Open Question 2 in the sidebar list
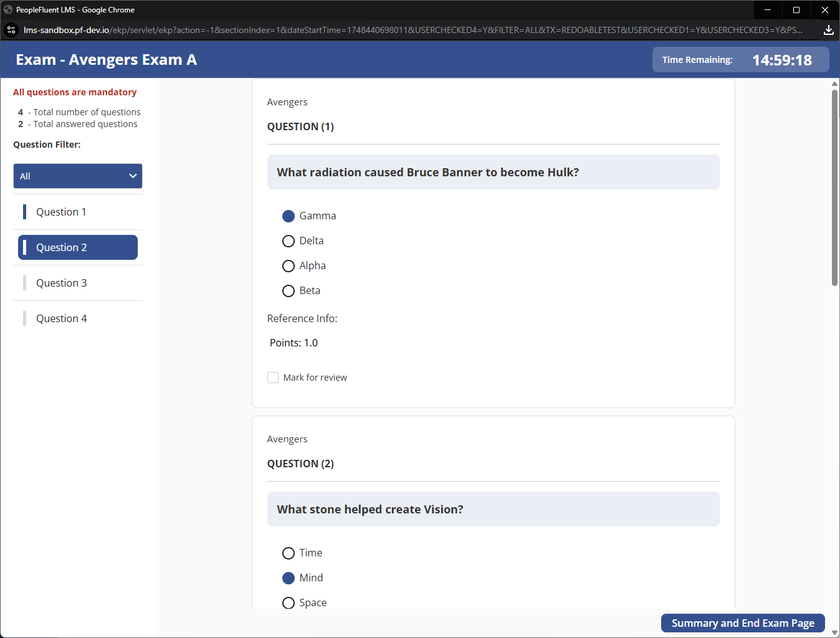This screenshot has height=638, width=840. click(78, 247)
